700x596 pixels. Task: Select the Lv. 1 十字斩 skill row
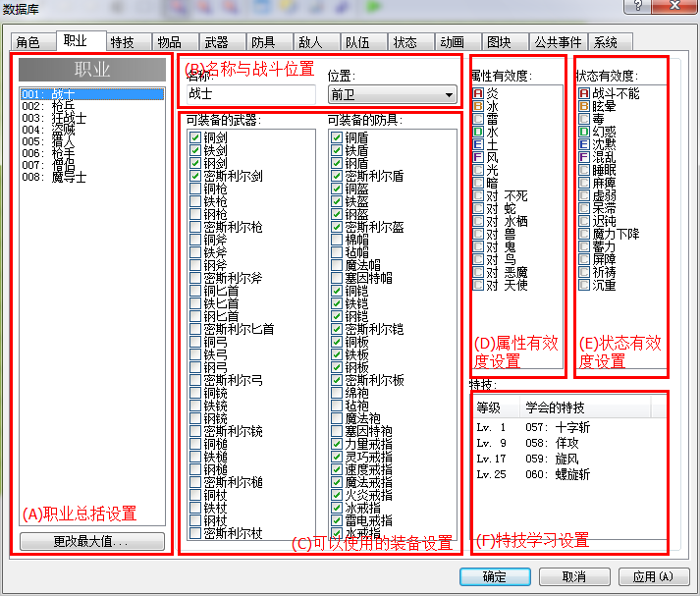(569, 428)
